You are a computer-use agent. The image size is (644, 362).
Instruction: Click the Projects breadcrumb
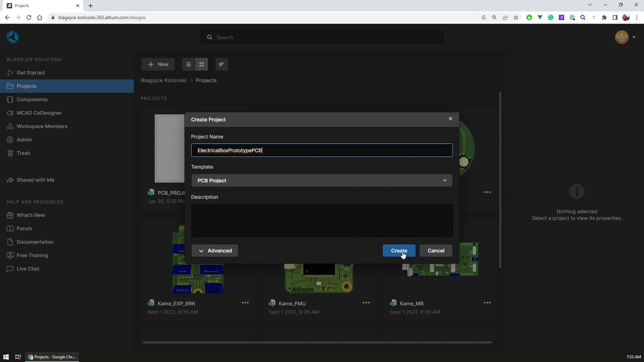coord(206,80)
